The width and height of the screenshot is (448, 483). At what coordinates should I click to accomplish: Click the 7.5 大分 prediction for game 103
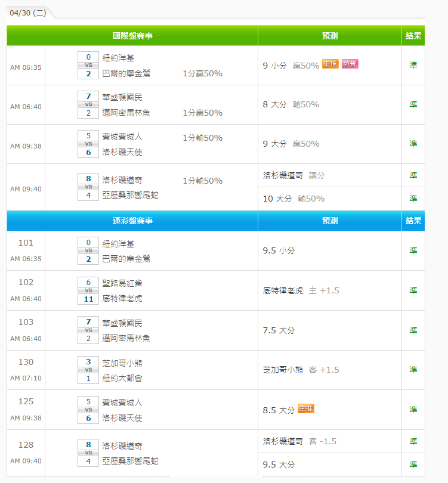click(279, 330)
